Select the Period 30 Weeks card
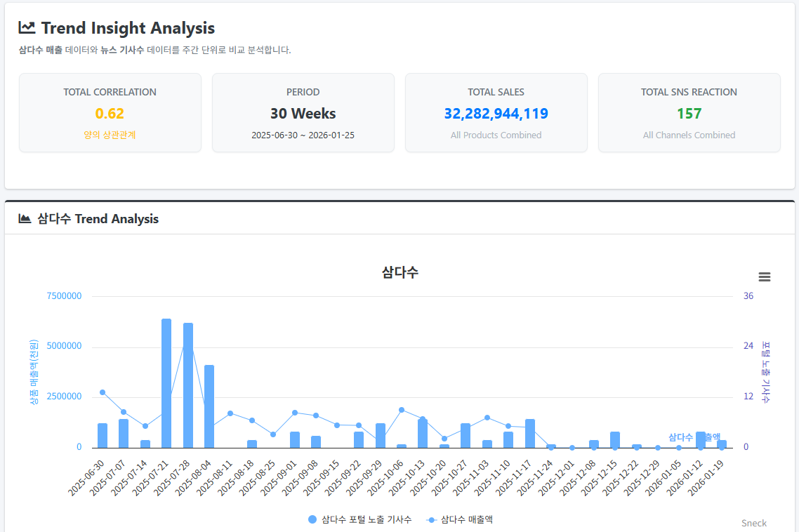 (x=303, y=112)
